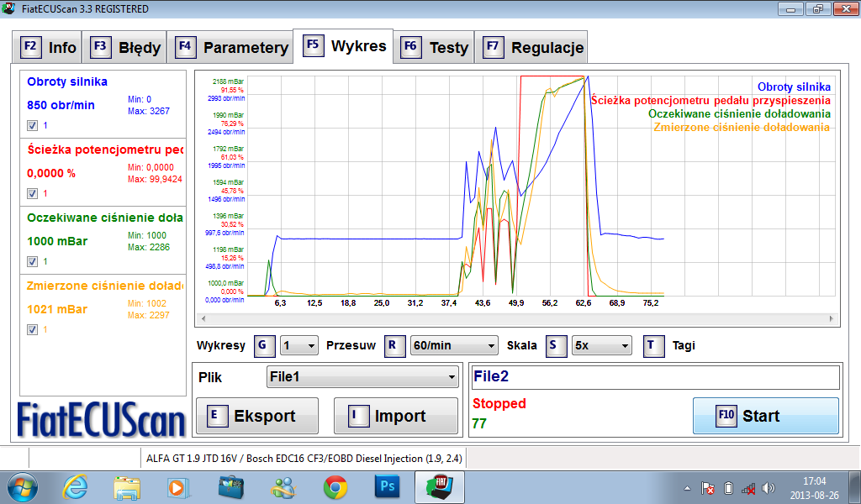
Task: Open the Błędy tab
Action: [126, 48]
